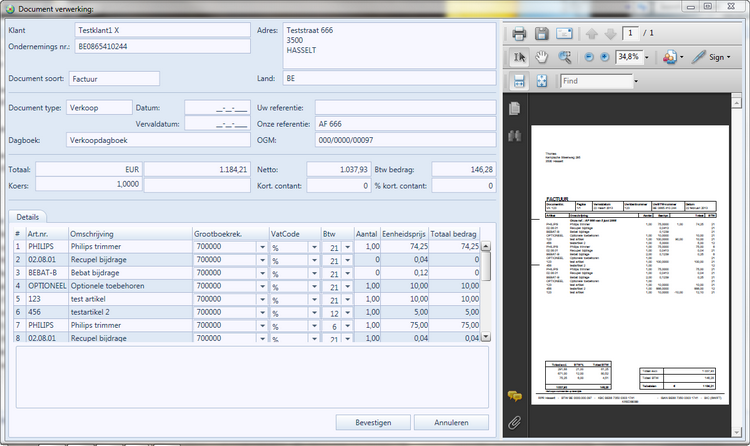
Task: Click the fit width scrolling icon
Action: 519,81
